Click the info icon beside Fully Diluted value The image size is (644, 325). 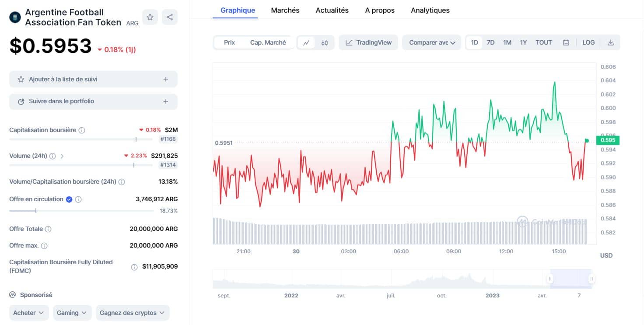click(x=134, y=267)
